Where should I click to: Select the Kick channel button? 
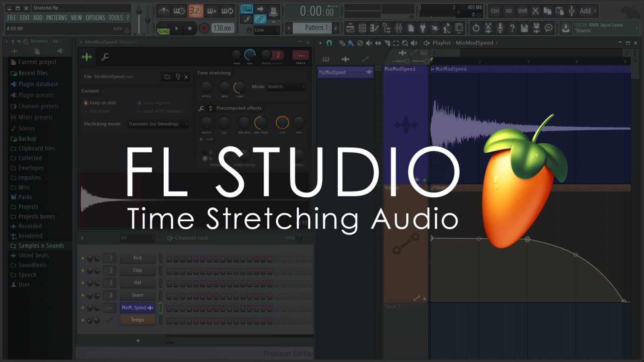138,258
